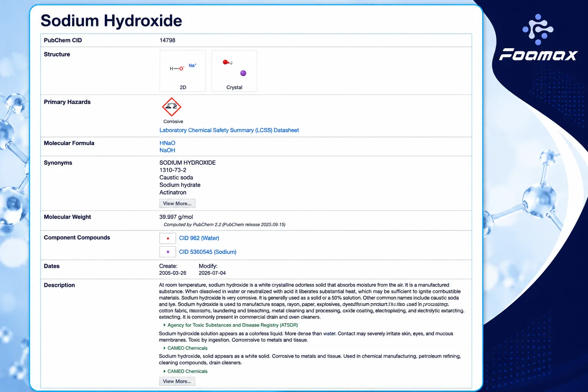Click the Foamax logo icon

coord(538,29)
